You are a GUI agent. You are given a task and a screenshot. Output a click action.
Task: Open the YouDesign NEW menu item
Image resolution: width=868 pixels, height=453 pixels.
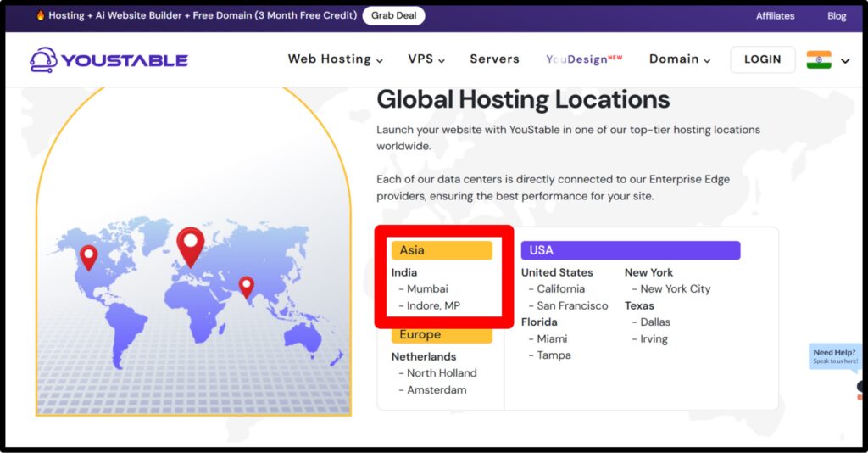click(x=584, y=59)
